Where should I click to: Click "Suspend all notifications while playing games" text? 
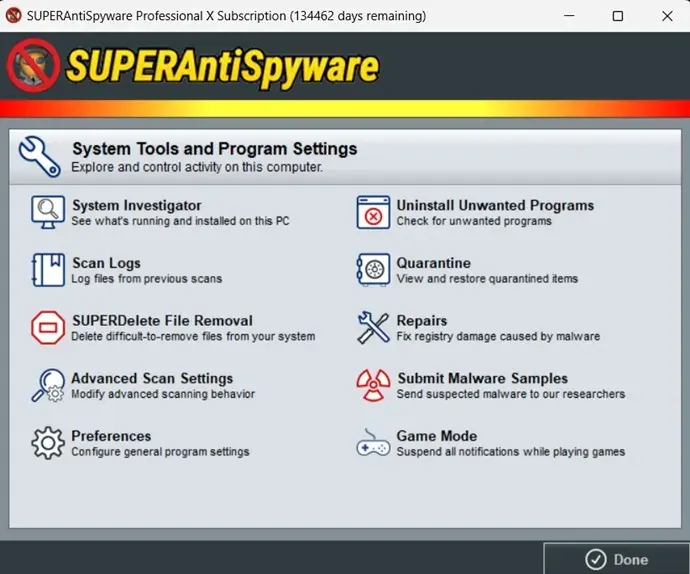[511, 452]
